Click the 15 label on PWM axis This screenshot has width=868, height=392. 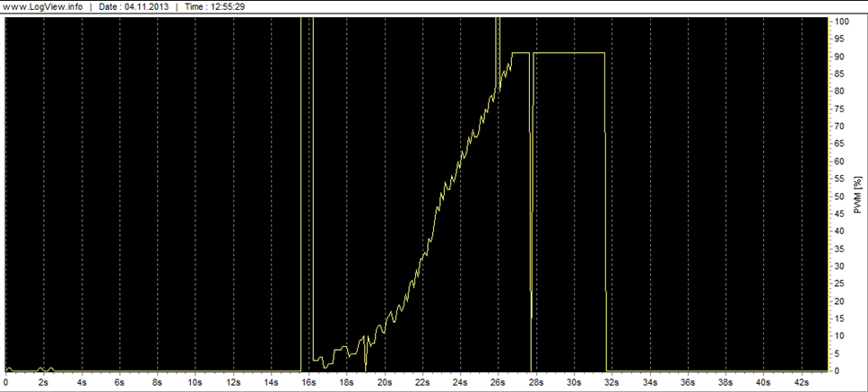point(840,319)
